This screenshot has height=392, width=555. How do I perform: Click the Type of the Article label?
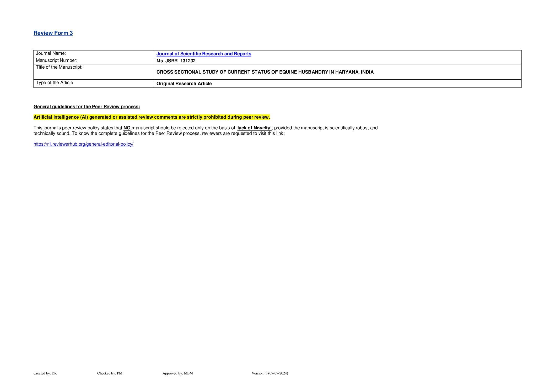tap(54, 83)
